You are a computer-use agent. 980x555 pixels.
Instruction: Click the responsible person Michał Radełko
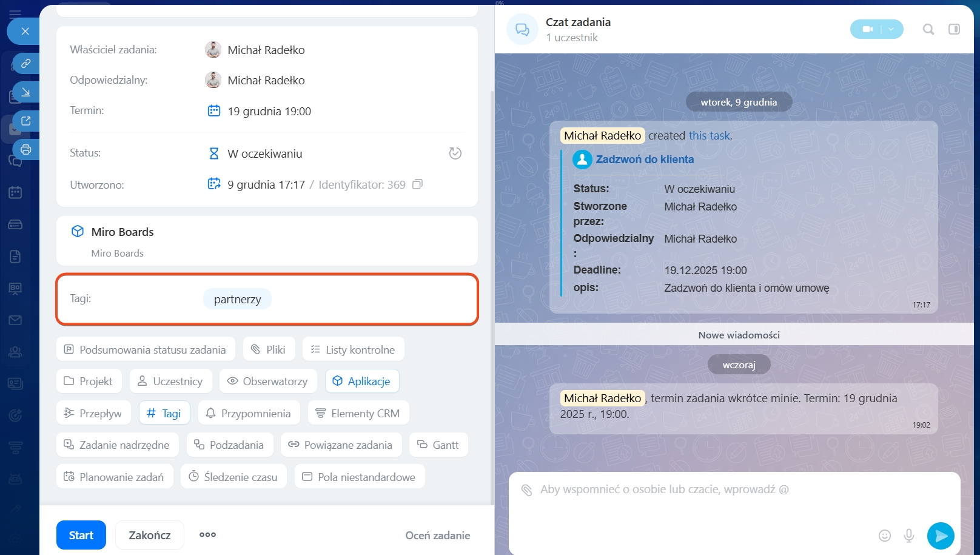(266, 80)
